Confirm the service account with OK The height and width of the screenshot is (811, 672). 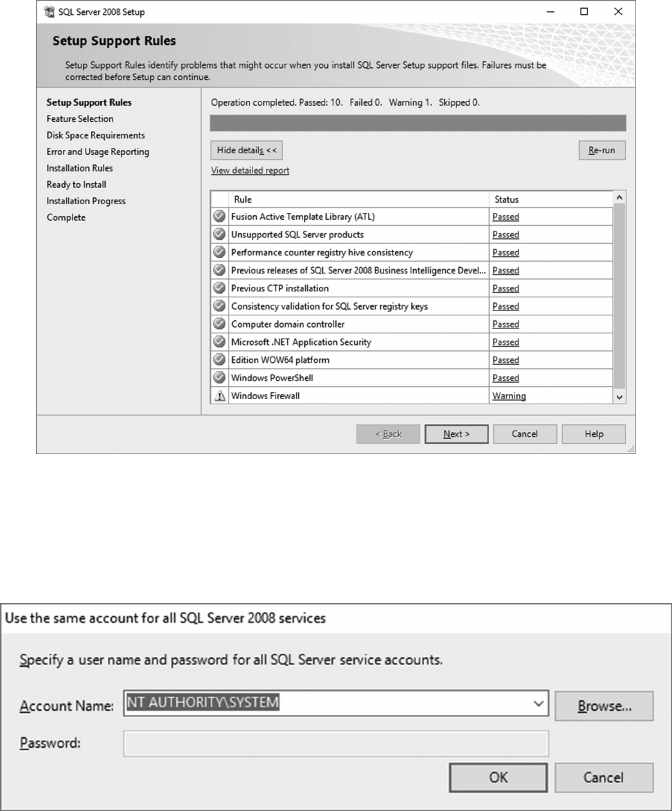pos(498,777)
